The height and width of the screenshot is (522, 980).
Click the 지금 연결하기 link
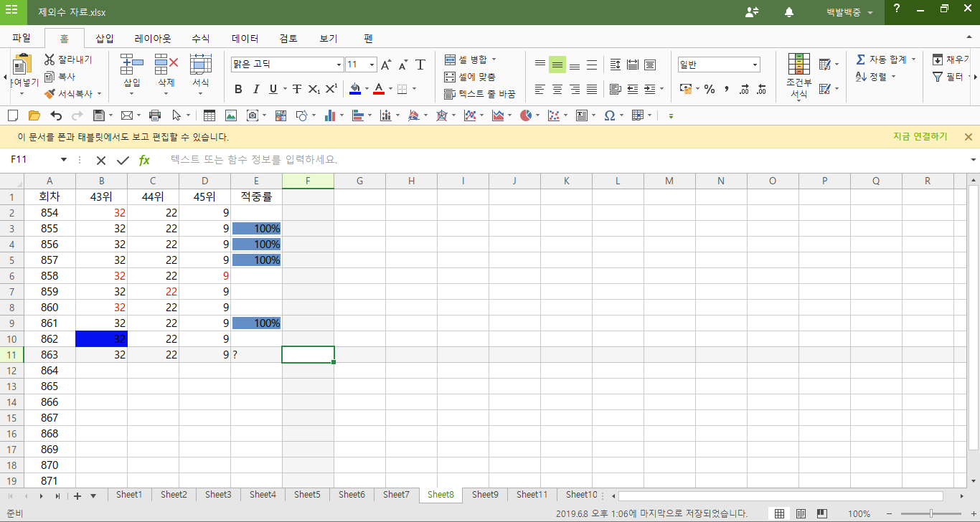pos(920,137)
